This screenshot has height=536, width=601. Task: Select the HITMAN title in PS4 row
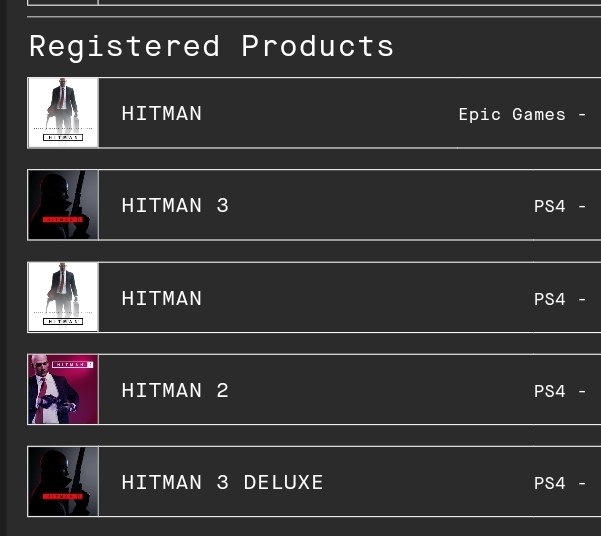(x=161, y=298)
